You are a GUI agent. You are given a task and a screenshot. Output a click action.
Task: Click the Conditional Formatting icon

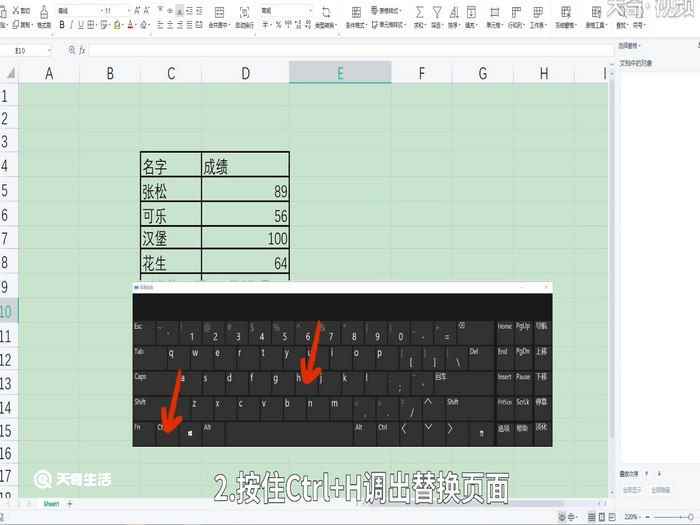pos(356,12)
